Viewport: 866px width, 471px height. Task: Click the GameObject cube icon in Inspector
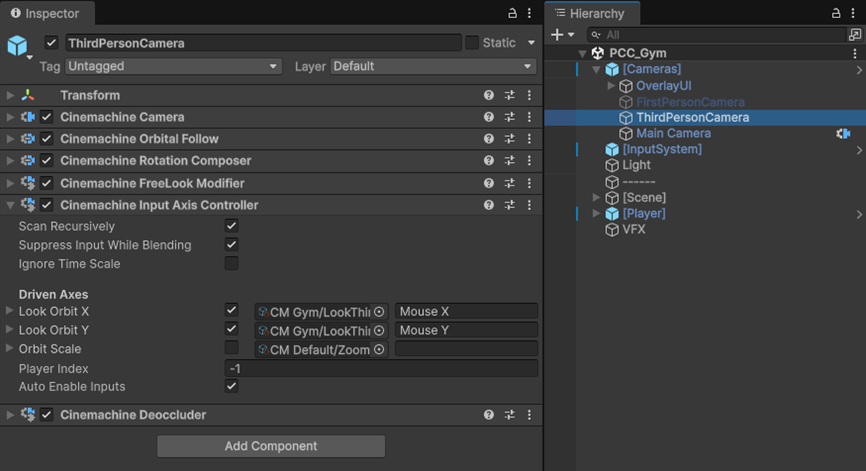tap(18, 46)
